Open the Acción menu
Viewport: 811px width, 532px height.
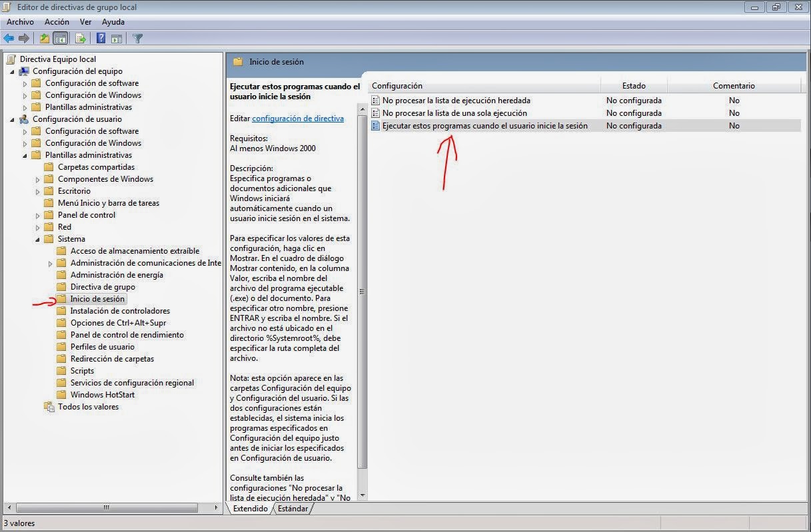tap(57, 22)
